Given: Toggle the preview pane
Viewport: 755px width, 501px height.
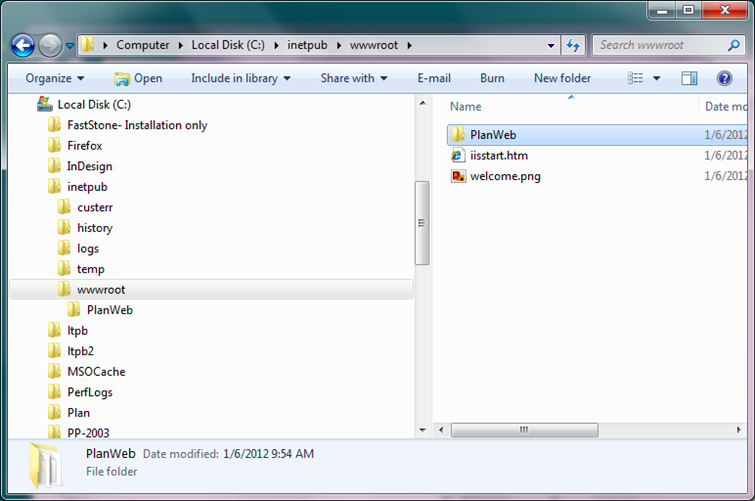Looking at the screenshot, I should [x=689, y=78].
